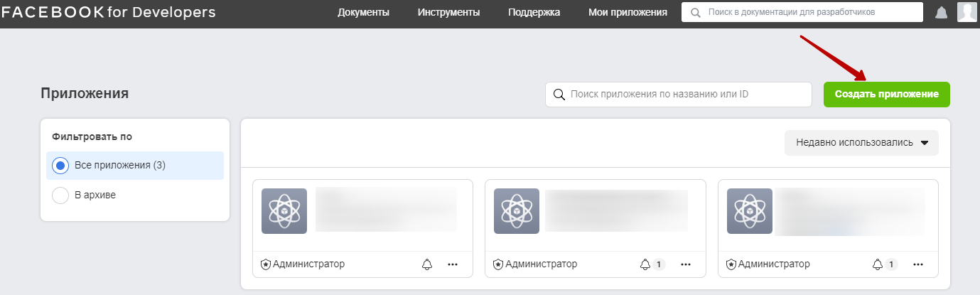Screen dimensions: 980x295
Task: Open the second app card's atom icon
Action: coord(517,211)
